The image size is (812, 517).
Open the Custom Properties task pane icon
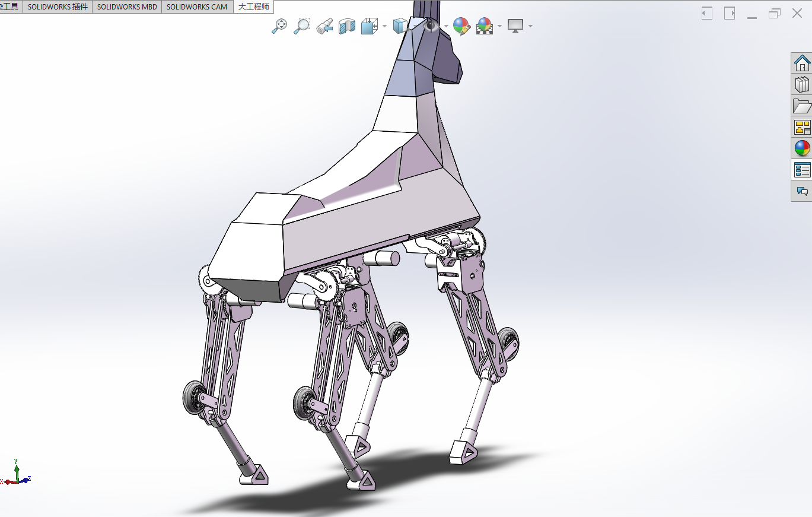[x=802, y=170]
